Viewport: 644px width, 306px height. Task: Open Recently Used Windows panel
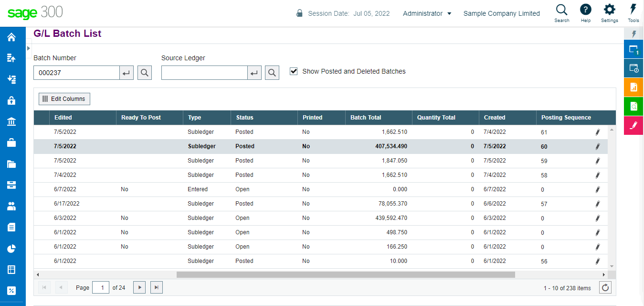(x=633, y=68)
